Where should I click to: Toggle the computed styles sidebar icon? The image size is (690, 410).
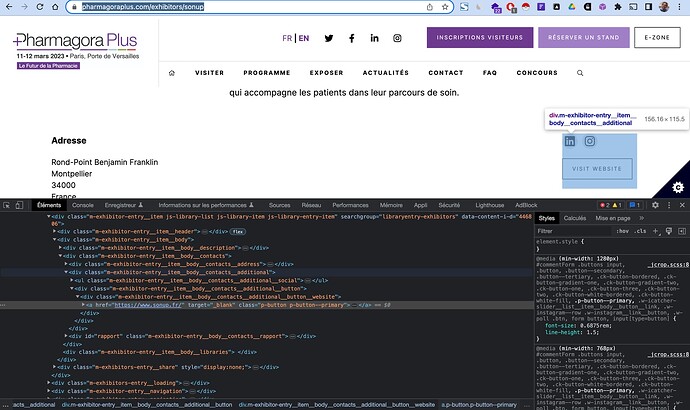pos(682,231)
